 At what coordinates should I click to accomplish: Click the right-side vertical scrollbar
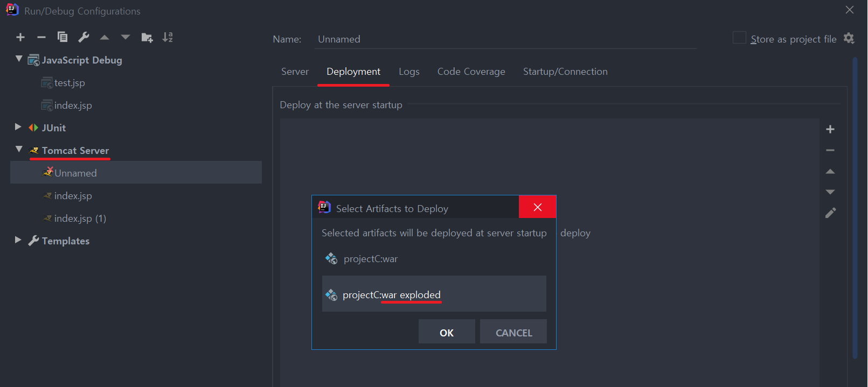point(855,208)
